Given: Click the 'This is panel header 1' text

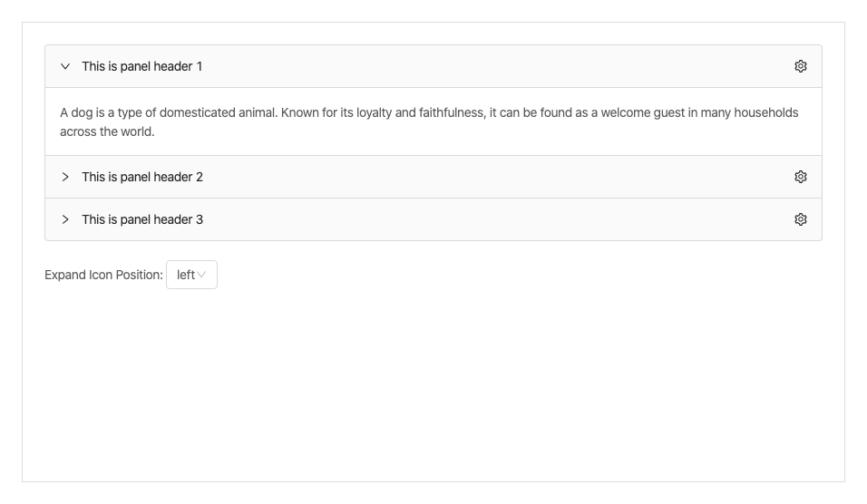Looking at the screenshot, I should 142,66.
